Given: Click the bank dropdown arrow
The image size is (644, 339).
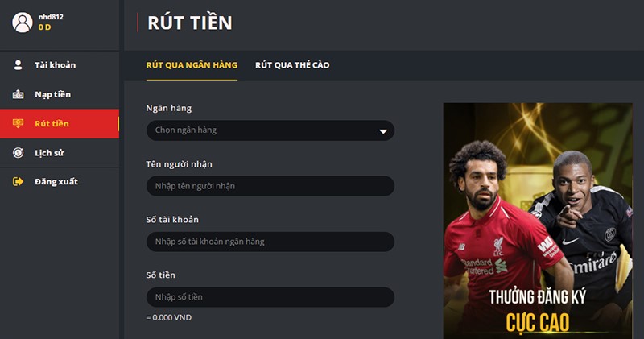Looking at the screenshot, I should click(383, 131).
